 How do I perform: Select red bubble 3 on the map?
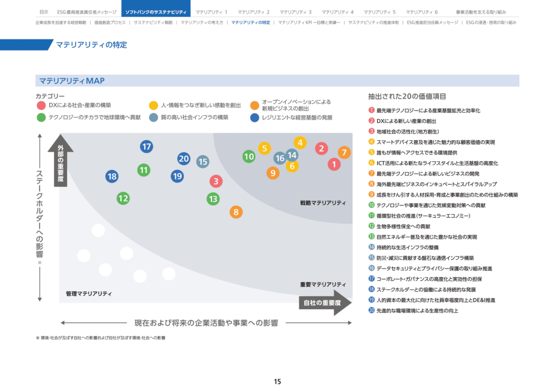click(216, 181)
